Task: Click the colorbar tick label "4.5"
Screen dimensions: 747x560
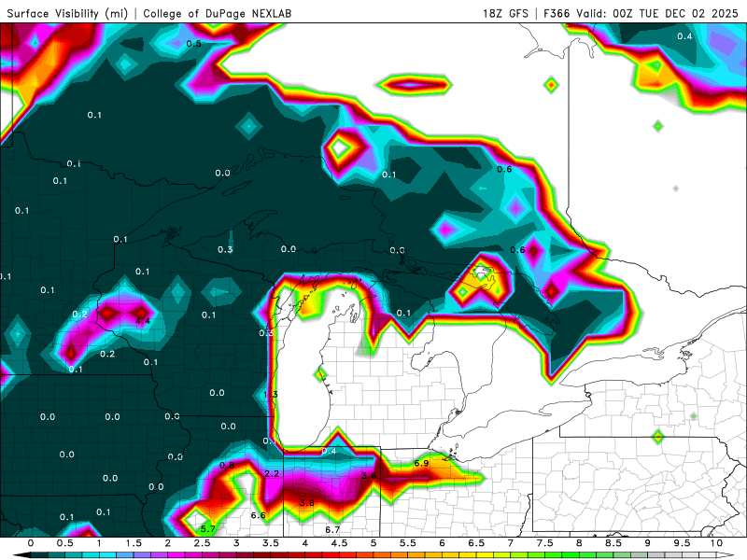Action: click(x=339, y=543)
